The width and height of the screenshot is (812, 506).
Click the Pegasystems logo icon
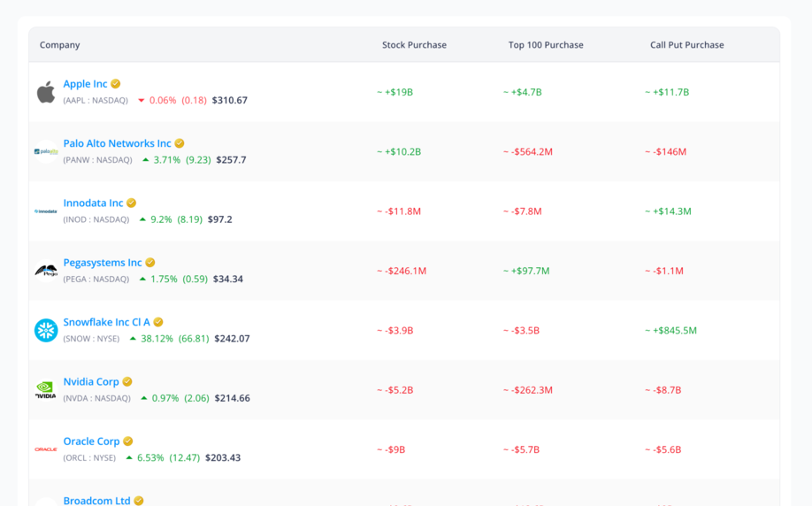click(x=46, y=271)
